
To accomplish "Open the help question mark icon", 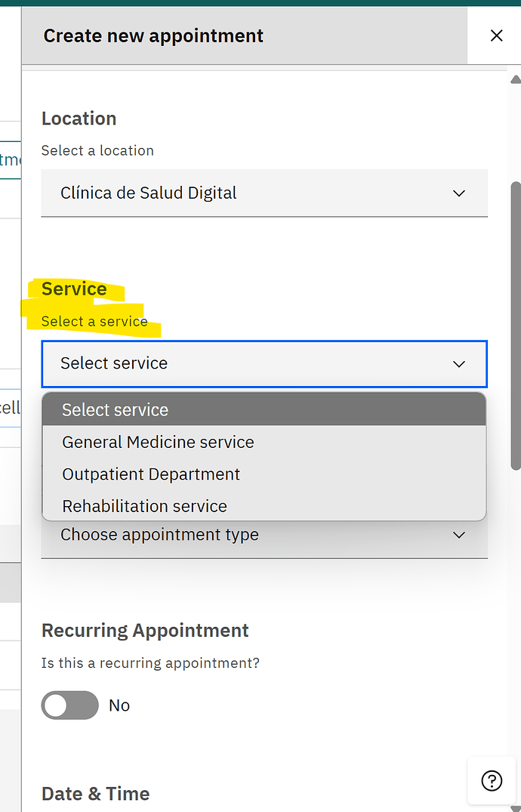I will click(492, 780).
